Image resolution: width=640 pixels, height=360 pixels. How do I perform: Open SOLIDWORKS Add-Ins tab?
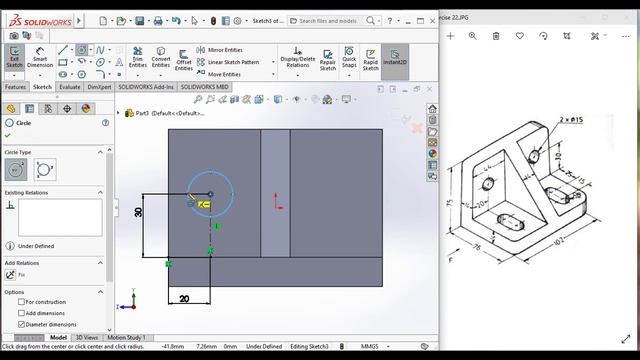pyautogui.click(x=146, y=87)
